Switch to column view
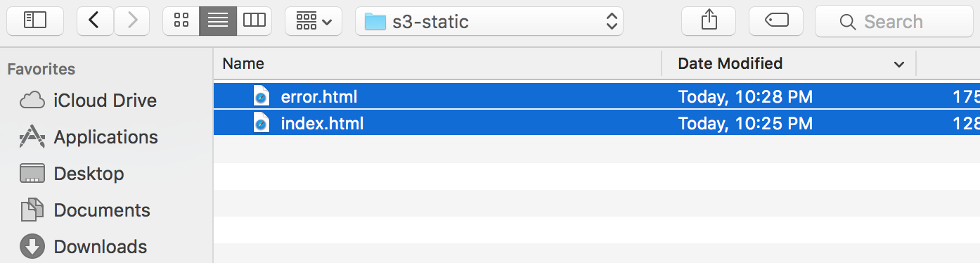The width and height of the screenshot is (980, 263). [x=254, y=21]
